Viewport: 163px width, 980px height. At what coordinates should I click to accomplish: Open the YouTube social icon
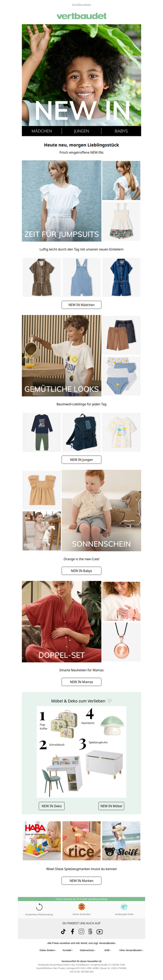99,931
